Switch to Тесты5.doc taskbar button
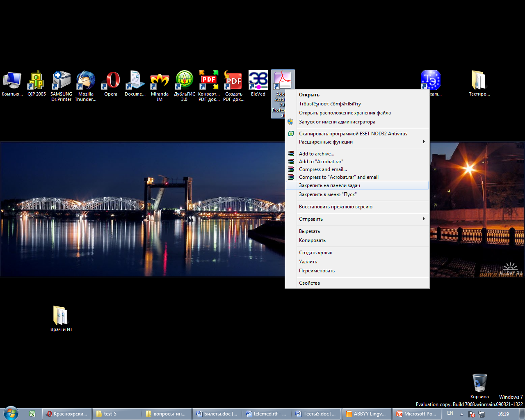 point(317,414)
